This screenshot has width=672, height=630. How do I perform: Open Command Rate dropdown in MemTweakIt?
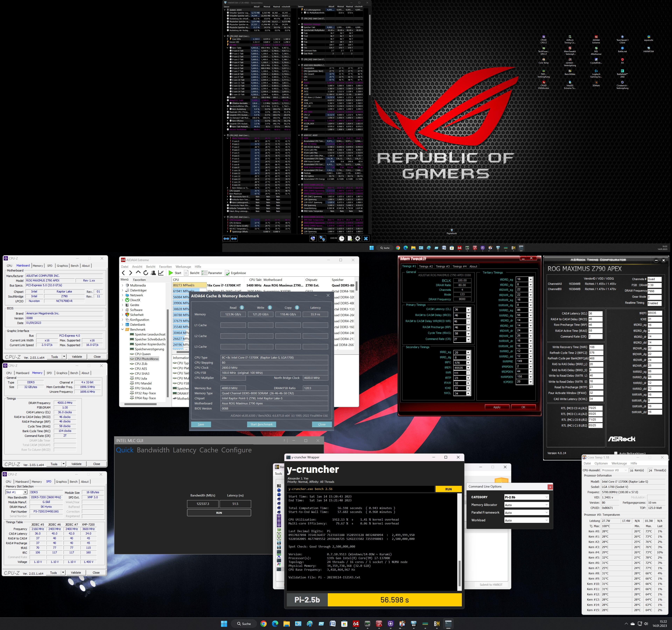468,339
